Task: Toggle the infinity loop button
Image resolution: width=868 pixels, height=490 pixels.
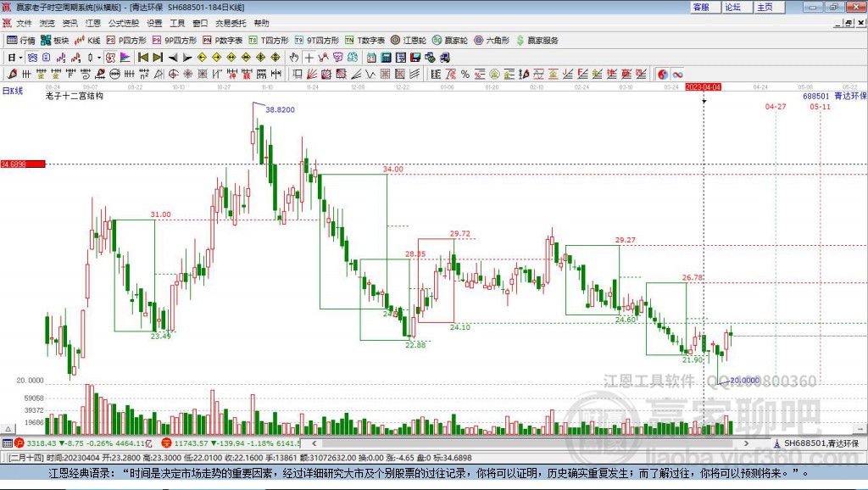Action: pos(677,74)
